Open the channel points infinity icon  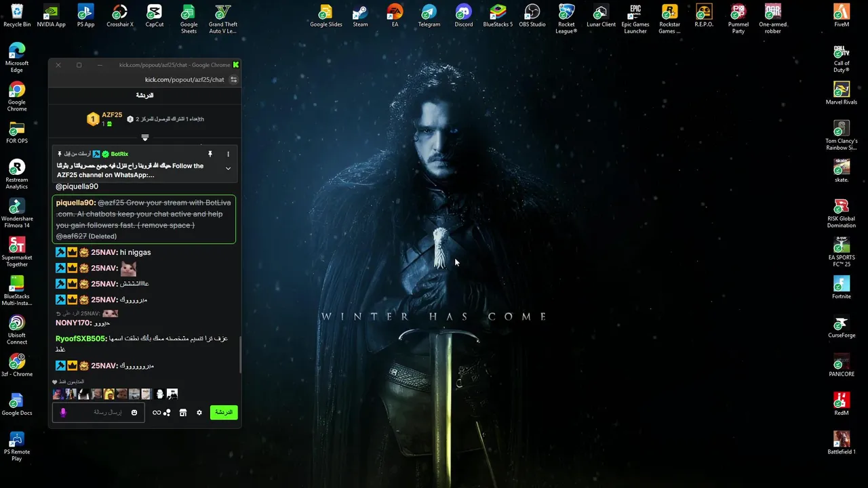coord(157,412)
